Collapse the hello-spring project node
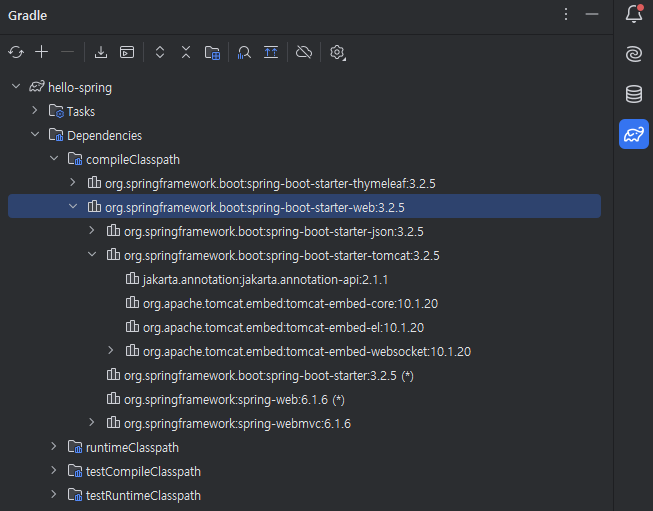This screenshot has height=511, width=653. pyautogui.click(x=16, y=87)
